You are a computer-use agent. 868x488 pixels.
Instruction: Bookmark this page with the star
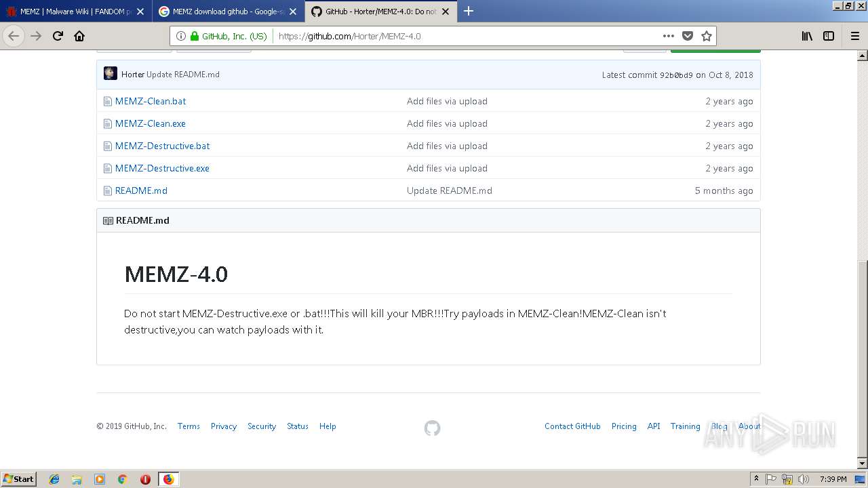[x=707, y=36]
